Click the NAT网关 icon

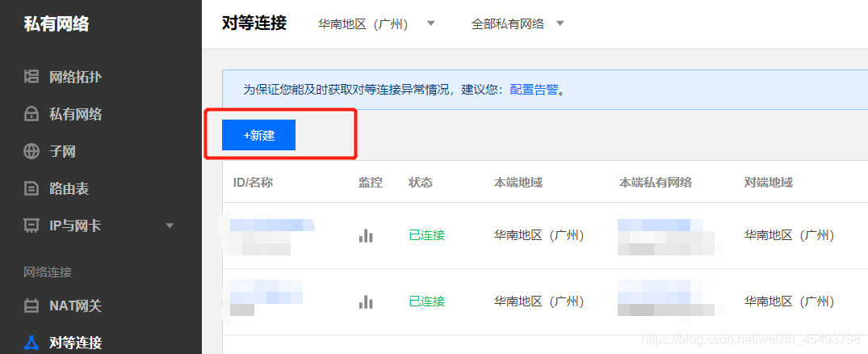tap(31, 306)
